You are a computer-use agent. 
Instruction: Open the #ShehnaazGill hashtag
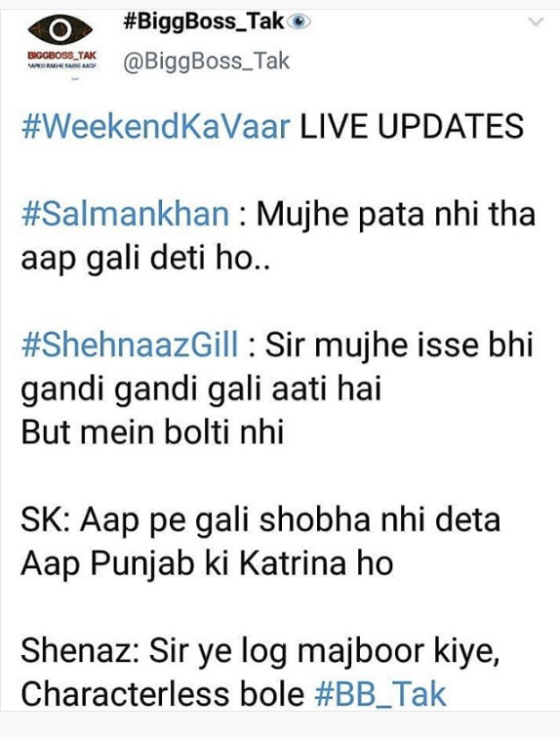pos(130,345)
